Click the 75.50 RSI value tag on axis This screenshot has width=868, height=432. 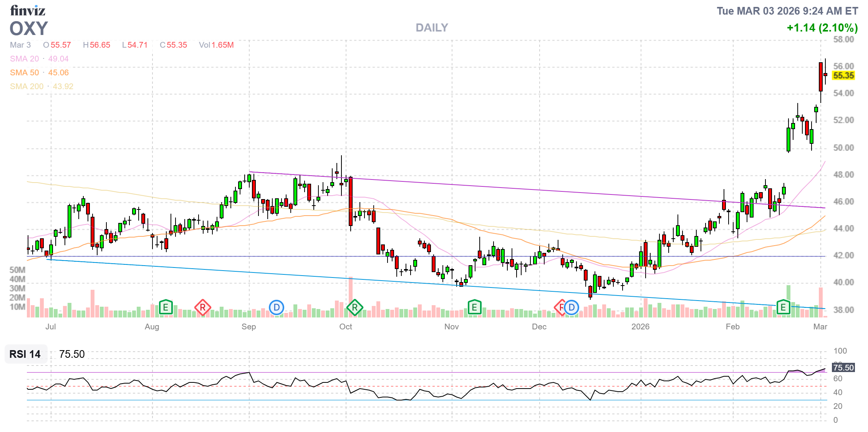click(x=843, y=368)
